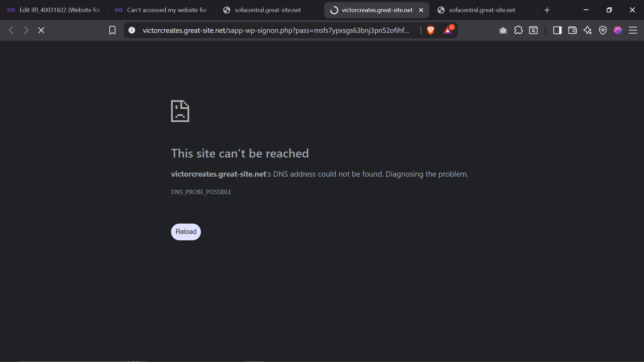This screenshot has width=644, height=362.
Task: Open Brave VPN shield icon
Action: (603, 30)
